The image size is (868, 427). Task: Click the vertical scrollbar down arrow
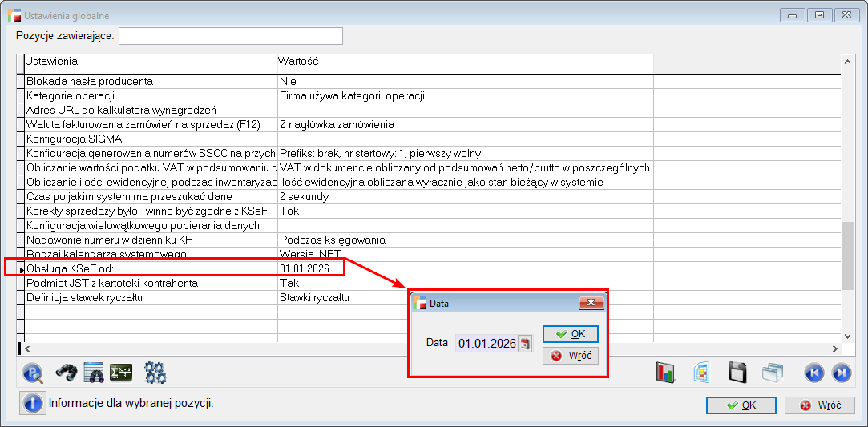(848, 336)
